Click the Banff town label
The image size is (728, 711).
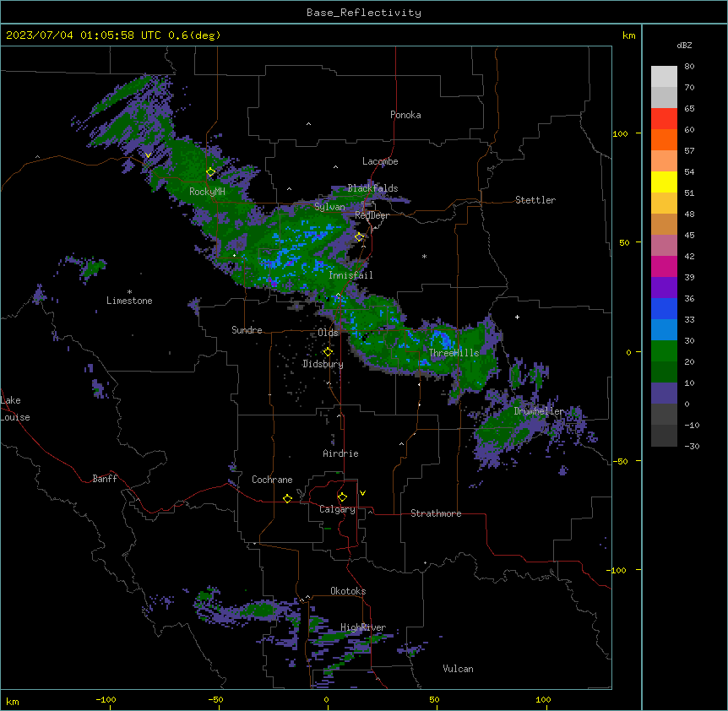coord(105,479)
